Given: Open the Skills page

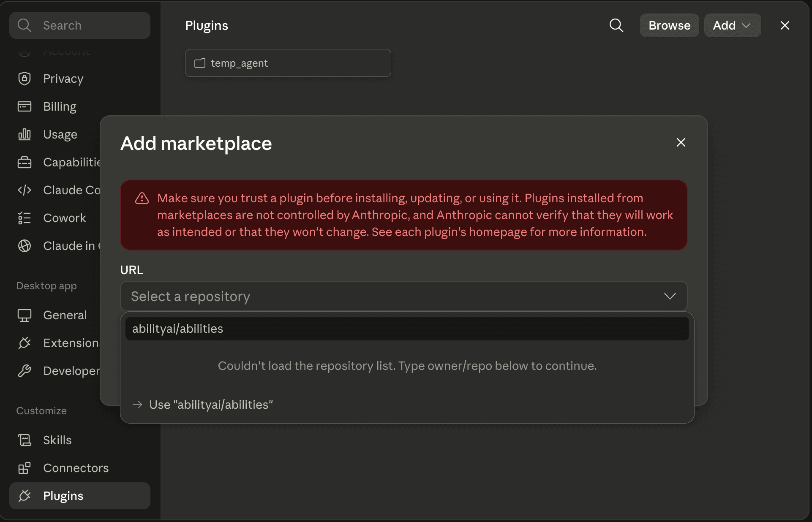Looking at the screenshot, I should [79, 440].
